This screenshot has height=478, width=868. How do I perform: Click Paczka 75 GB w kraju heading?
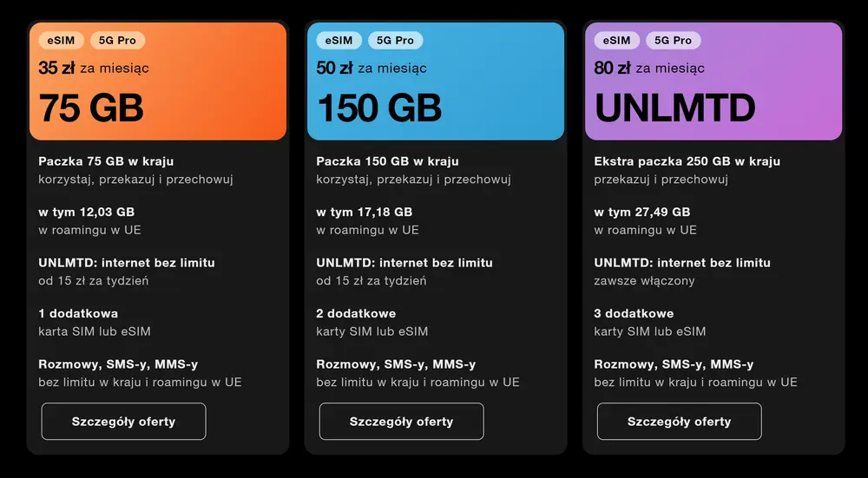point(106,161)
